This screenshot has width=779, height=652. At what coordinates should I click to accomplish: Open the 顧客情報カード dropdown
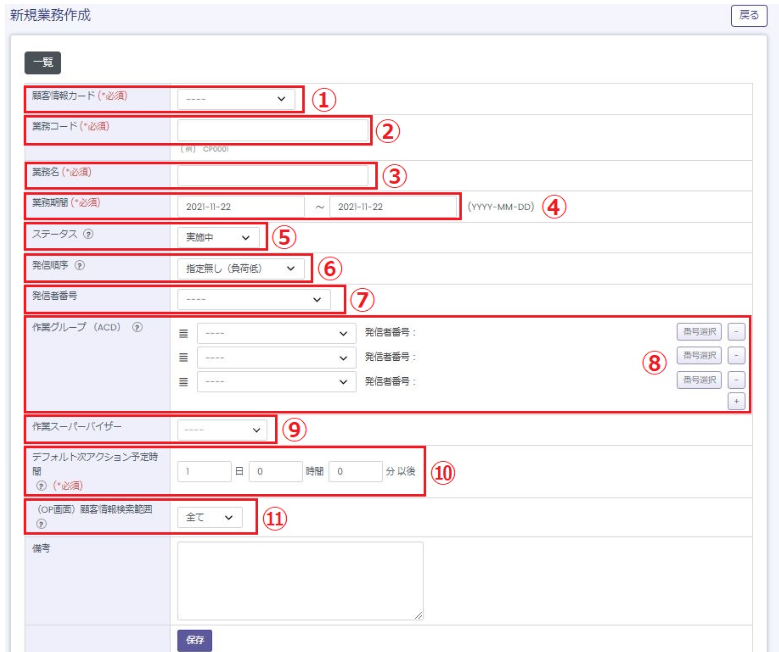236,99
